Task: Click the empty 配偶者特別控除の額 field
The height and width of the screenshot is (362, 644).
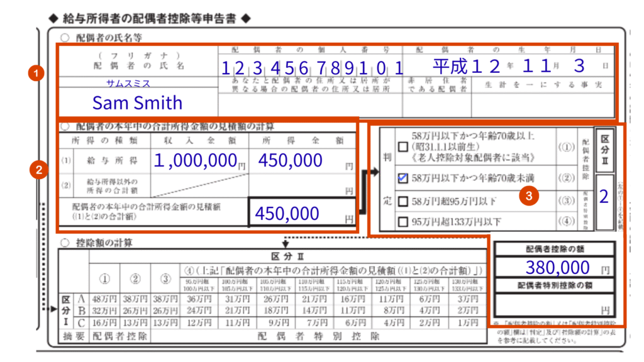Action: pyautogui.click(x=553, y=305)
